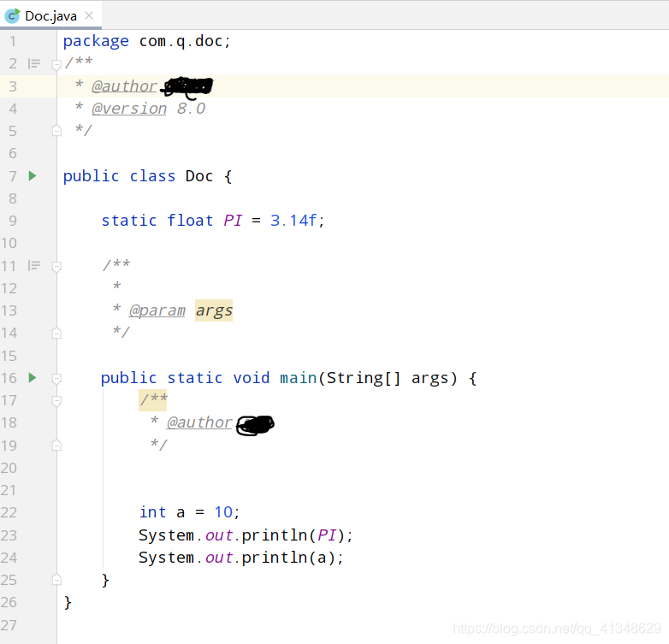Click the highlighted args in Javadoc
The width and height of the screenshot is (669, 644).
click(x=214, y=310)
